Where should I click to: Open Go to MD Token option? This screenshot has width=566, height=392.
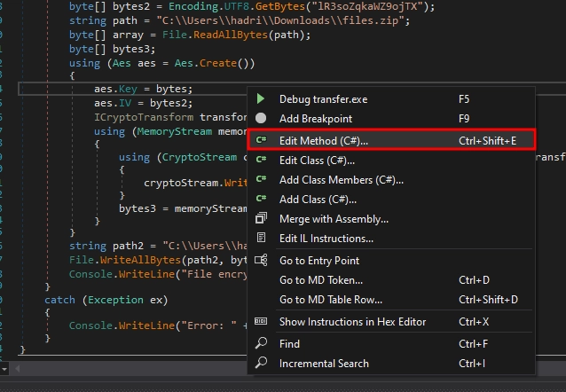point(317,280)
